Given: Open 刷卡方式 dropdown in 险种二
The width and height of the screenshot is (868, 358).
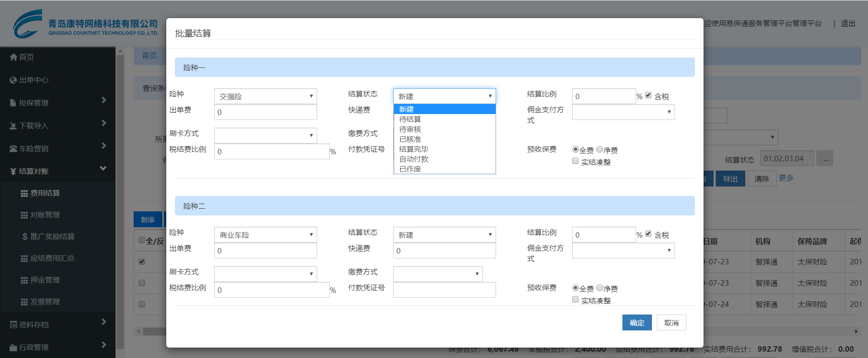Looking at the screenshot, I should [265, 274].
